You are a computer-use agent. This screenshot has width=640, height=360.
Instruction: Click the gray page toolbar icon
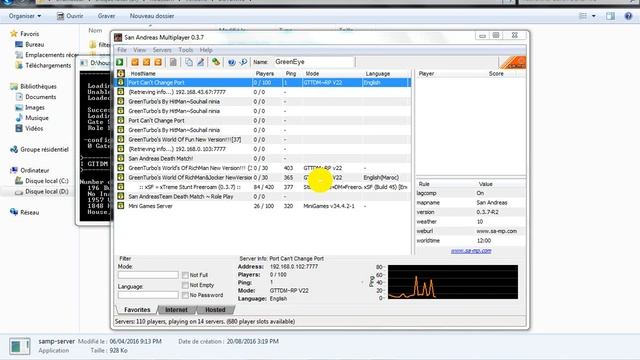click(173, 62)
